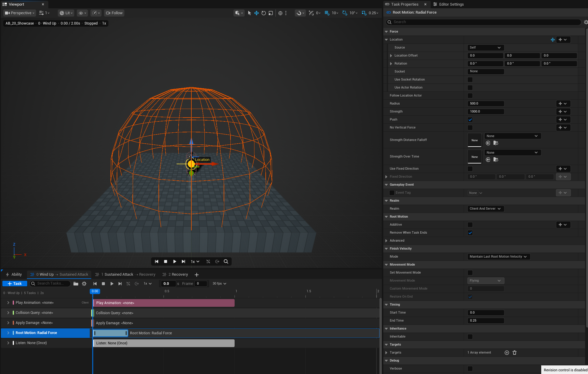Image resolution: width=588 pixels, height=374 pixels.
Task: Toggle grid snapping icon
Action: pyautogui.click(x=327, y=13)
